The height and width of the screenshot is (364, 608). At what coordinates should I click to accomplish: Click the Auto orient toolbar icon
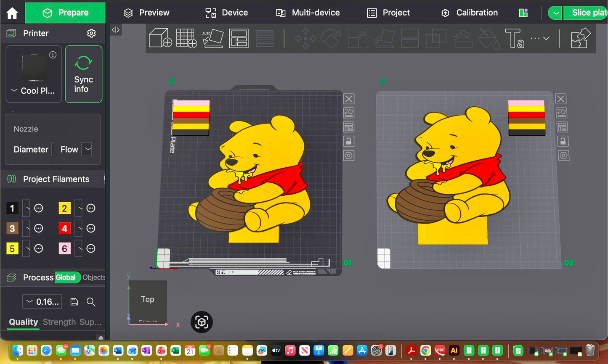point(213,38)
